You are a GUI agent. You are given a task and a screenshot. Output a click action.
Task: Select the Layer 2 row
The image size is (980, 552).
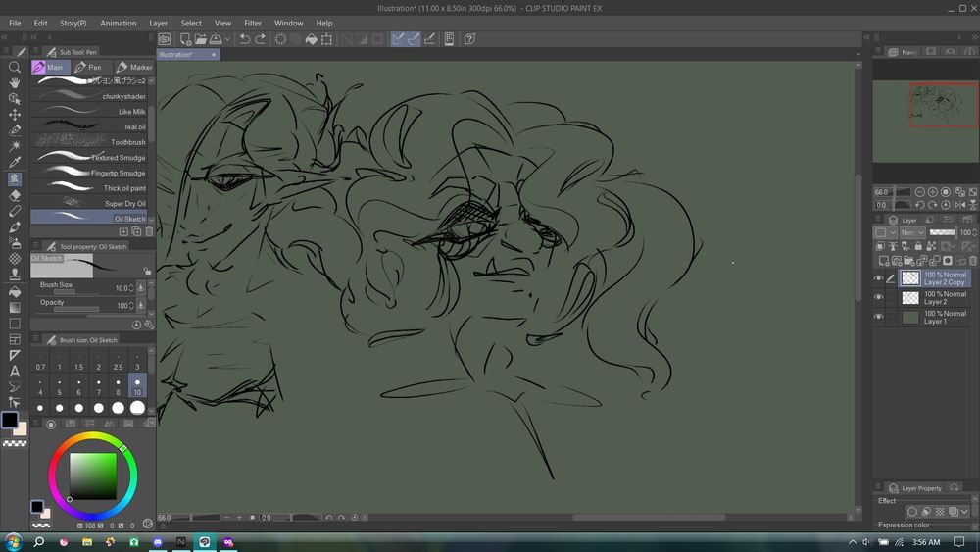[x=936, y=297]
